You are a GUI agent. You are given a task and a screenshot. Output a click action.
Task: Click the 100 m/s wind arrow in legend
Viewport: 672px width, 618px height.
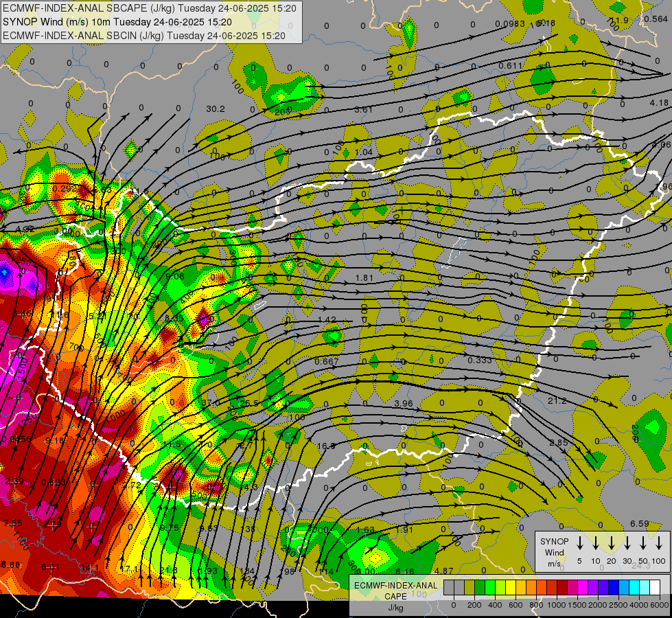(x=659, y=543)
